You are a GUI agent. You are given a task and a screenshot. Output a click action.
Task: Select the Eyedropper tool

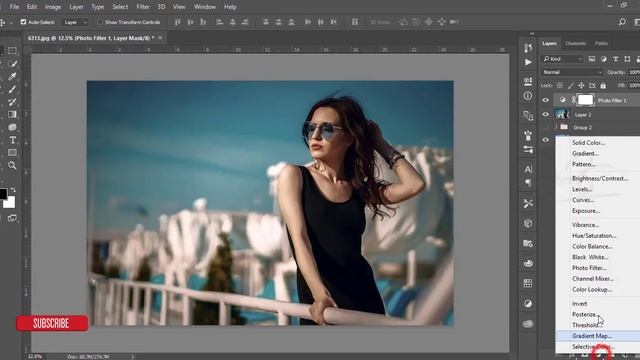(12, 76)
